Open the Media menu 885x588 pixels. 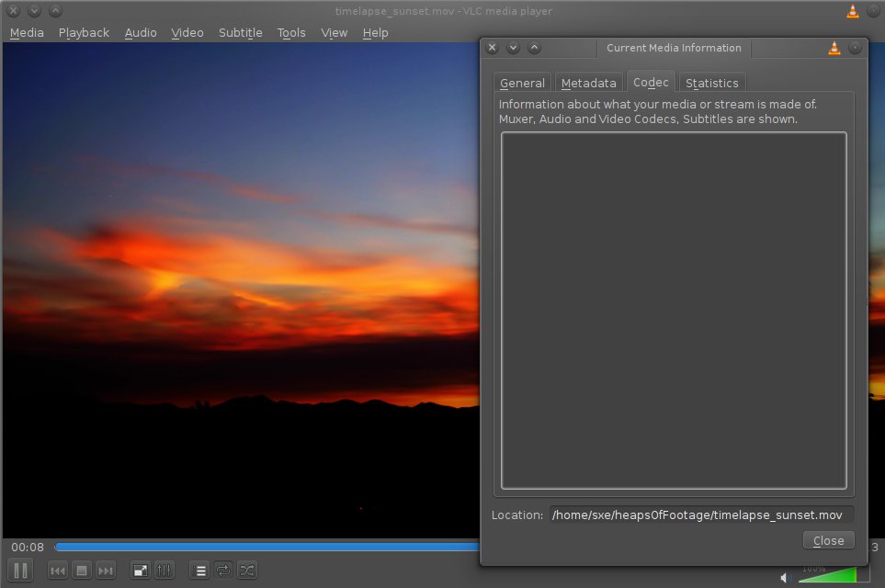pos(27,33)
